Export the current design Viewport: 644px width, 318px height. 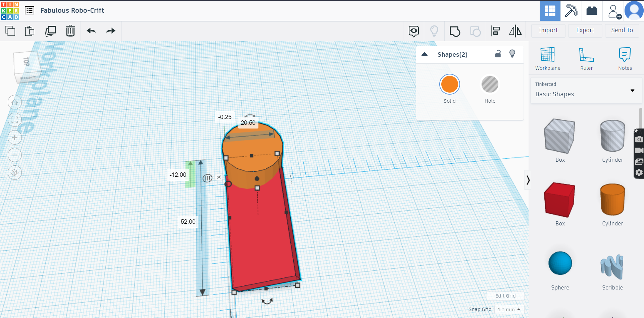[585, 30]
